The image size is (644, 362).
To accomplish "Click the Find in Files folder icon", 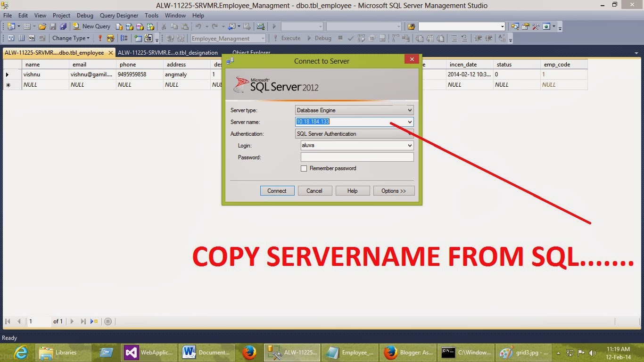I will pyautogui.click(x=412, y=26).
